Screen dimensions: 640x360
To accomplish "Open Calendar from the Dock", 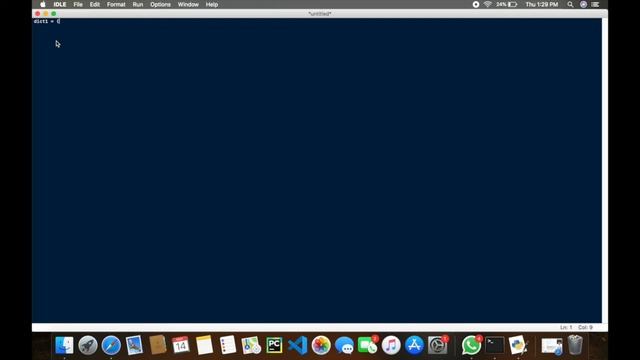I will pyautogui.click(x=181, y=345).
